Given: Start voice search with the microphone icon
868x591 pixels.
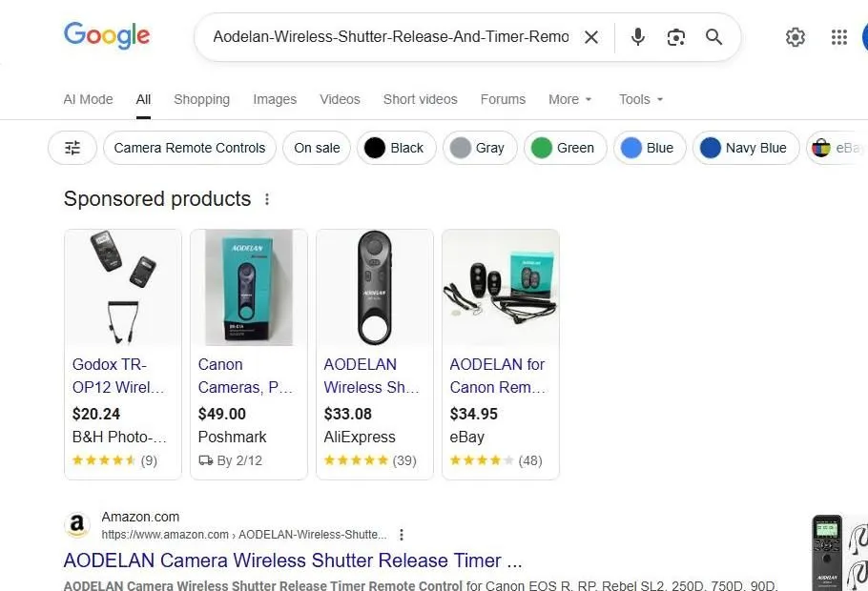Looking at the screenshot, I should click(x=638, y=37).
